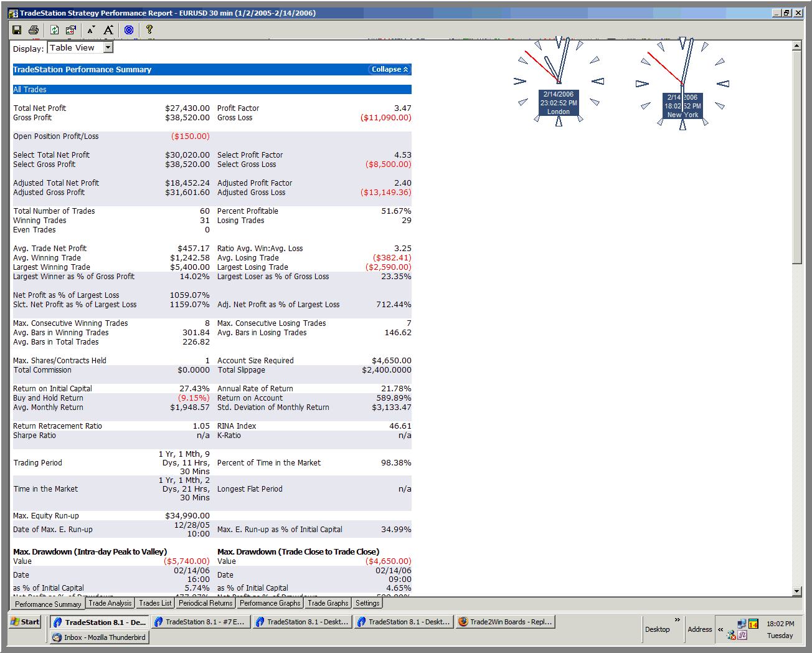The image size is (812, 653).
Task: Click the Save report floppy disk icon
Action: [x=17, y=30]
